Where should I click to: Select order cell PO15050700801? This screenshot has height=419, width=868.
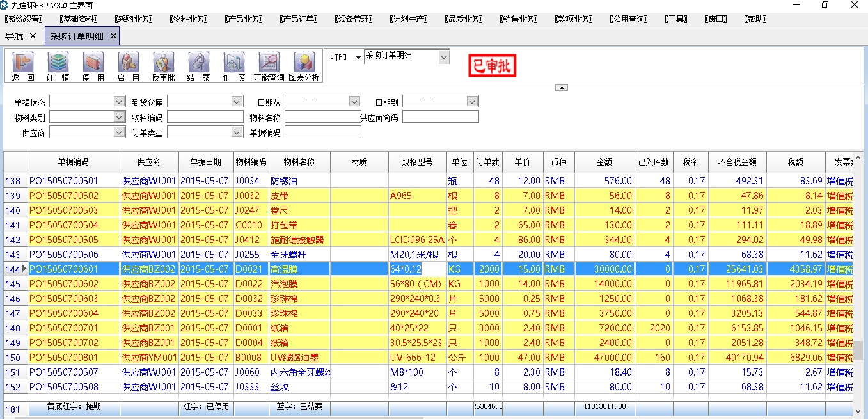pyautogui.click(x=74, y=358)
